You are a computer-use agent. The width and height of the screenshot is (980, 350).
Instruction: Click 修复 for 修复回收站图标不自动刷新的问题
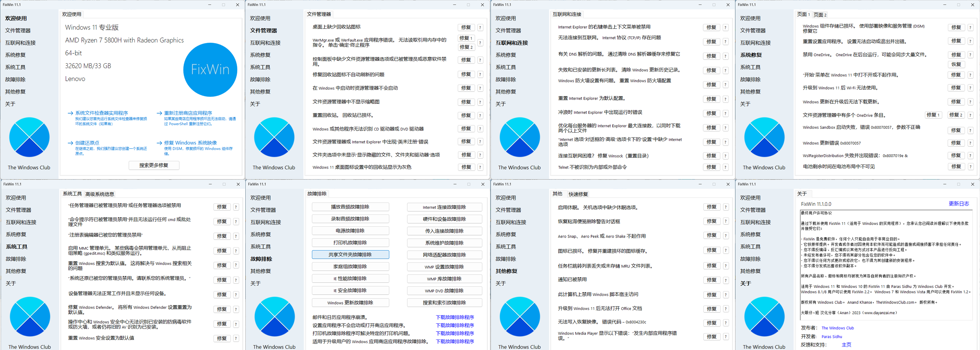[x=466, y=74]
